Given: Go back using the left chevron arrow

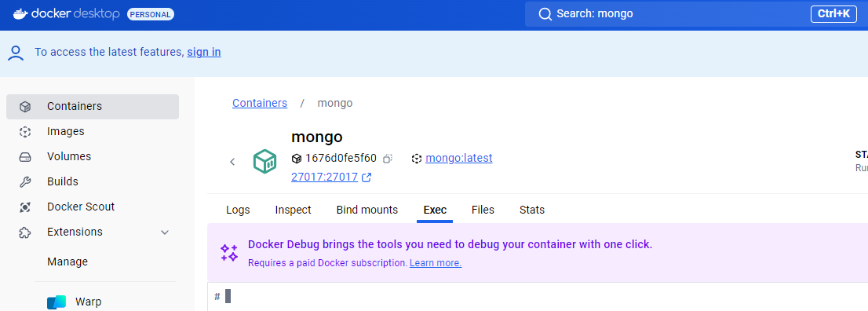Looking at the screenshot, I should [x=232, y=162].
